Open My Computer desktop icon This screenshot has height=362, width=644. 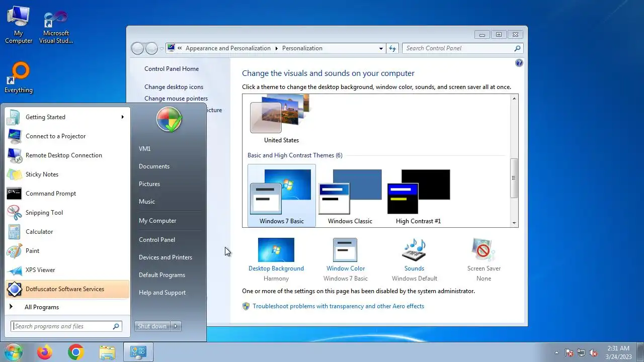pos(19,25)
